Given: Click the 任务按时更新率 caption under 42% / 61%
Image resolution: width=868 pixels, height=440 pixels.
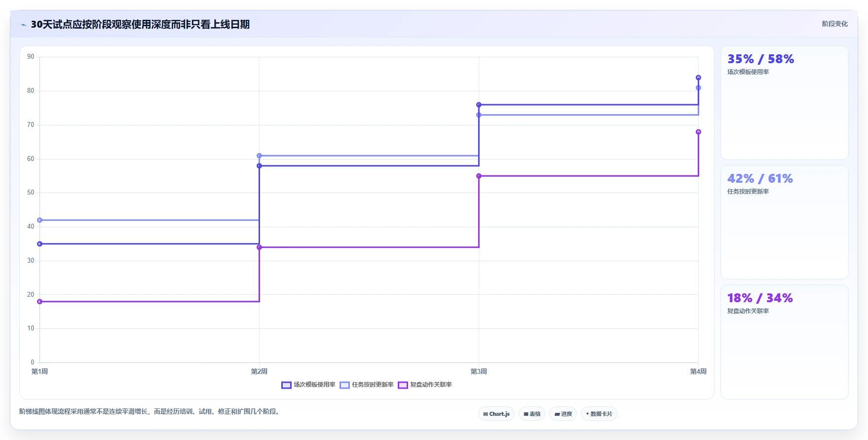Looking at the screenshot, I should (x=748, y=192).
